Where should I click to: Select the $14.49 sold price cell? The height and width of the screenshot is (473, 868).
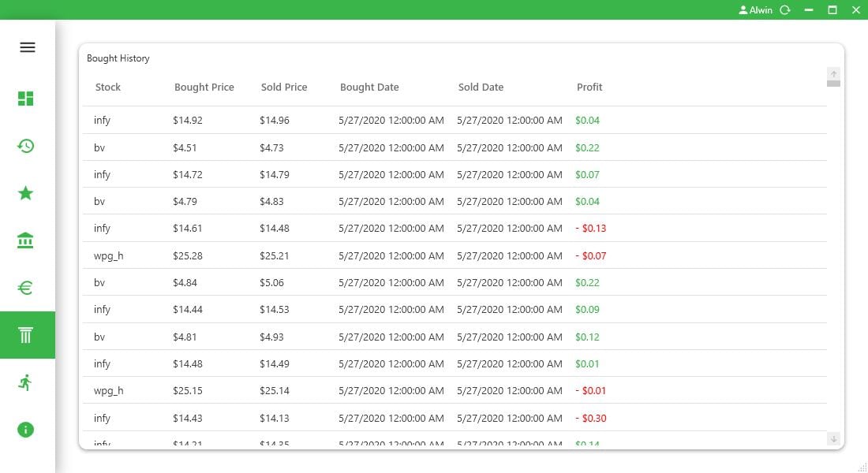pyautogui.click(x=275, y=364)
